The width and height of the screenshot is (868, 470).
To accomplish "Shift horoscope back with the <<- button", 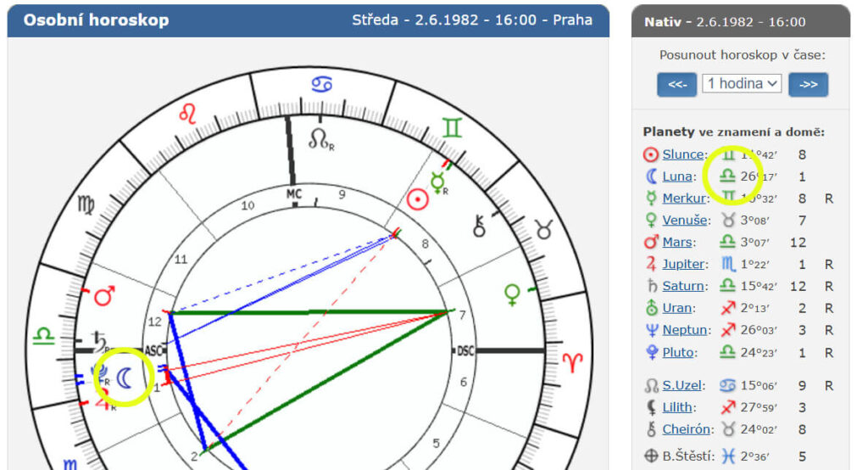I will (x=676, y=84).
